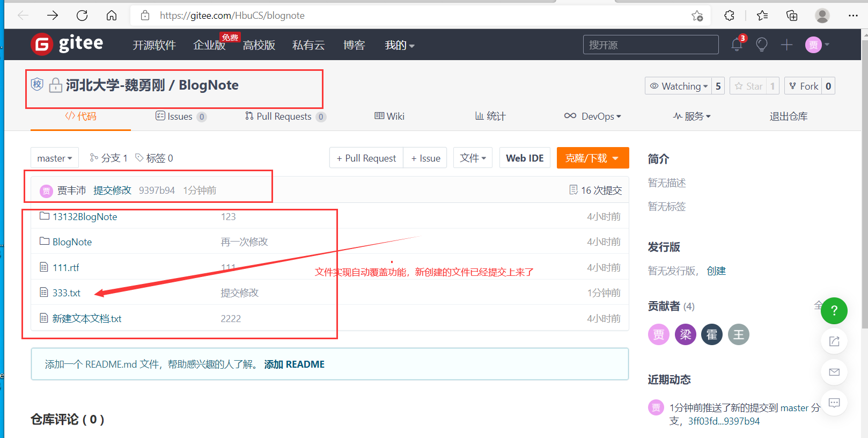Screen dimensions: 868x438
Task: Open the Web IDE button
Action: (525, 158)
